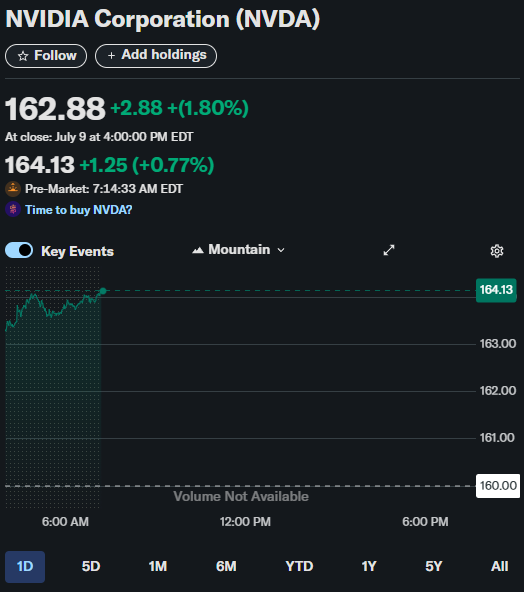Image resolution: width=524 pixels, height=592 pixels.
Task: Click the Volume Not Available text
Action: 241,496
